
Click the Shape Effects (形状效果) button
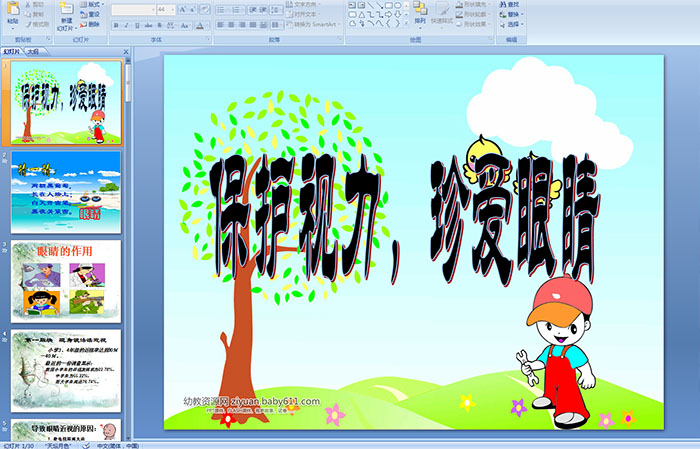coord(473,24)
